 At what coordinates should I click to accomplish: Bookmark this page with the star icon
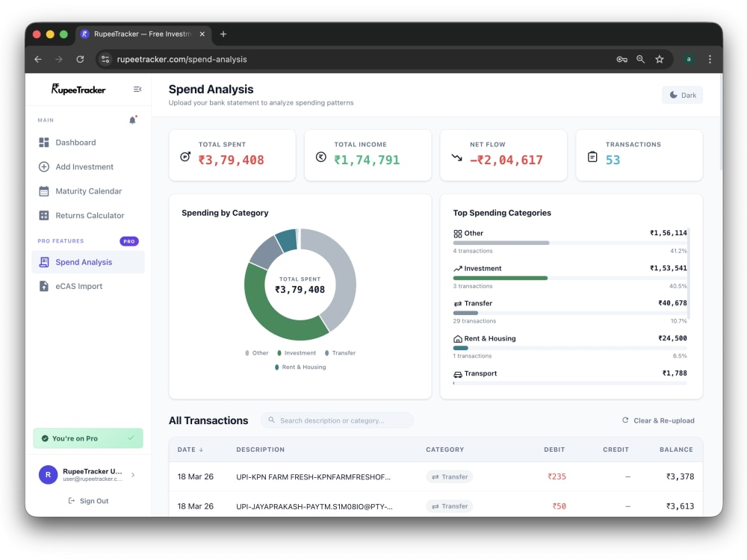[x=660, y=59]
